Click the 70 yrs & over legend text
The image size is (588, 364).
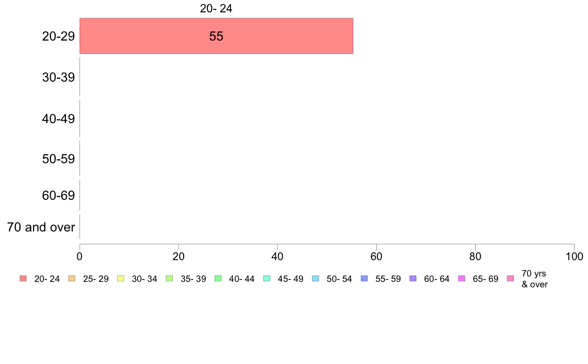click(x=535, y=279)
